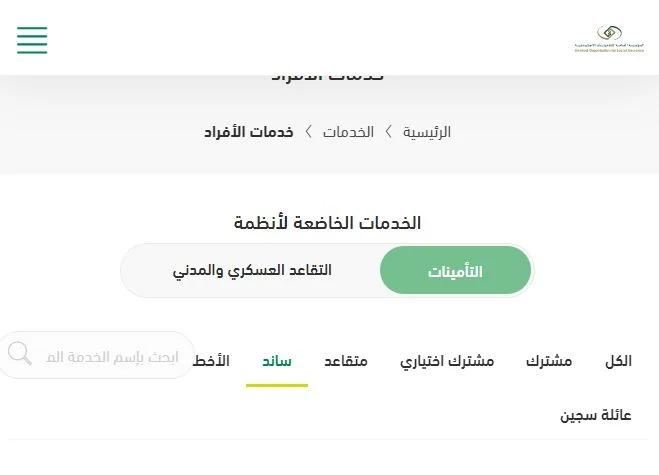Open the 'عائلة سجين' service item
This screenshot has width=659, height=475.
[596, 415]
